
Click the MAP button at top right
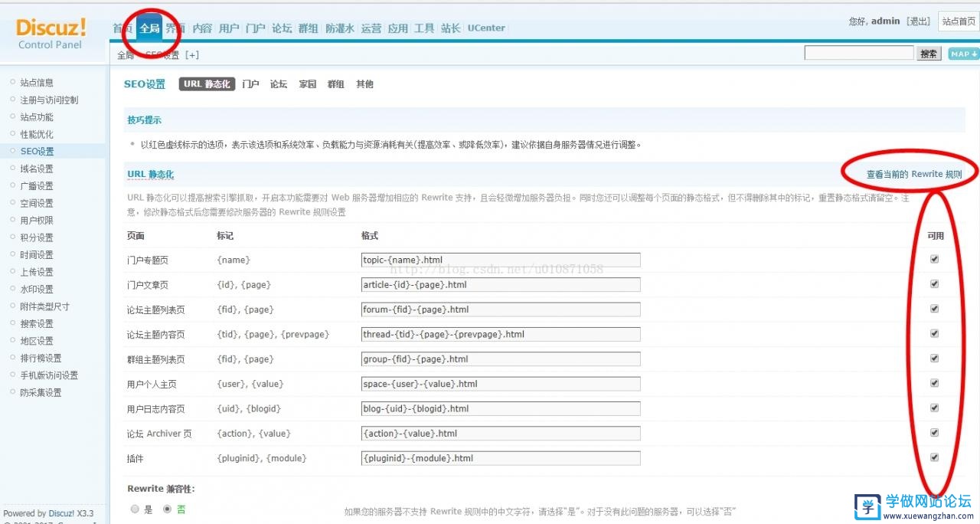point(962,54)
